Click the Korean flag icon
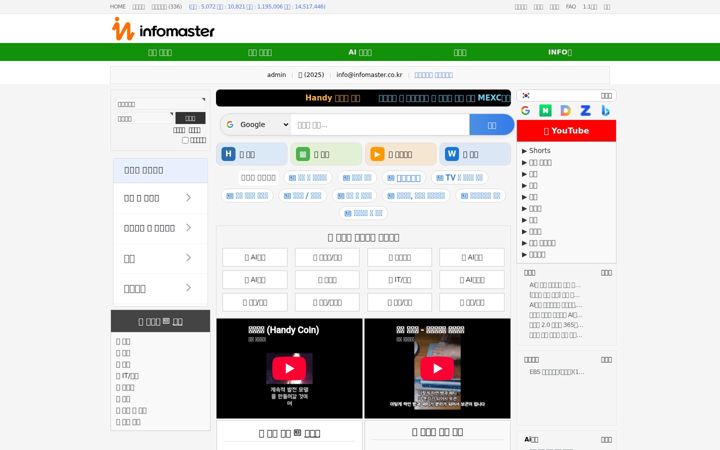Screen dimensions: 720x450 (x=526, y=96)
